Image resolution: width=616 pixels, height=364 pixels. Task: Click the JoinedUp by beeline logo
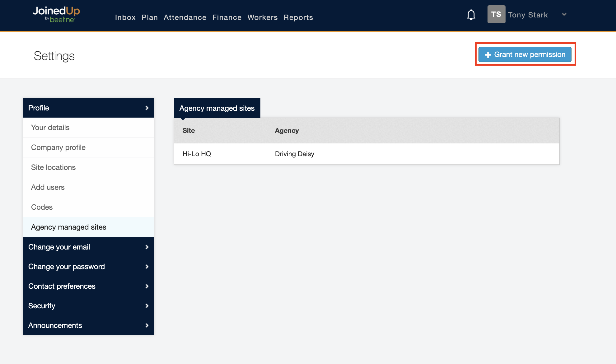point(56,15)
